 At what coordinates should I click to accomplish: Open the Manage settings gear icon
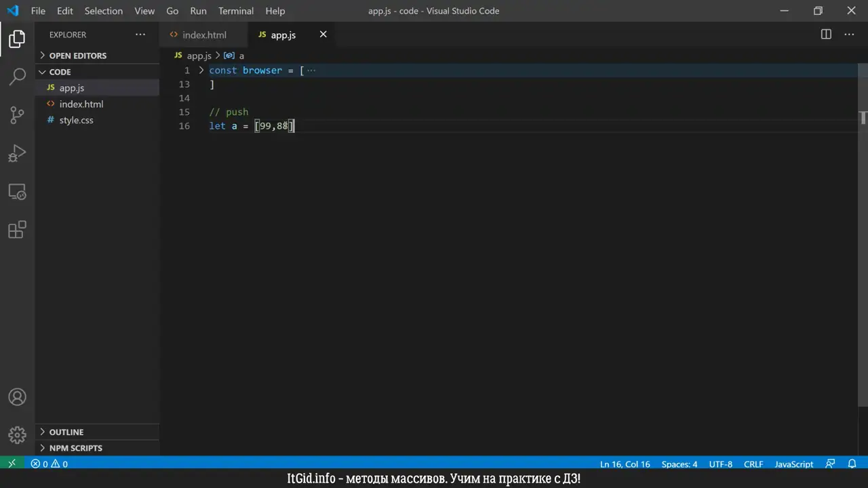17,434
